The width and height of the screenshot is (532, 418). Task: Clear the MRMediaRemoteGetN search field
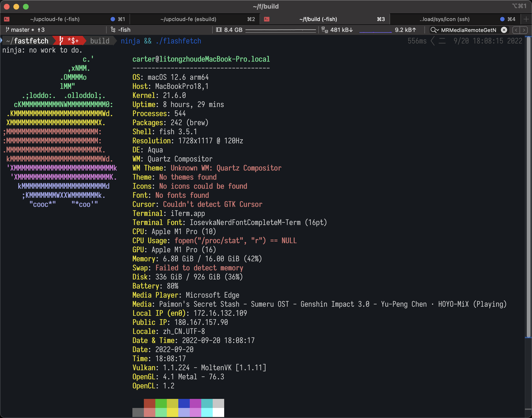[504, 30]
